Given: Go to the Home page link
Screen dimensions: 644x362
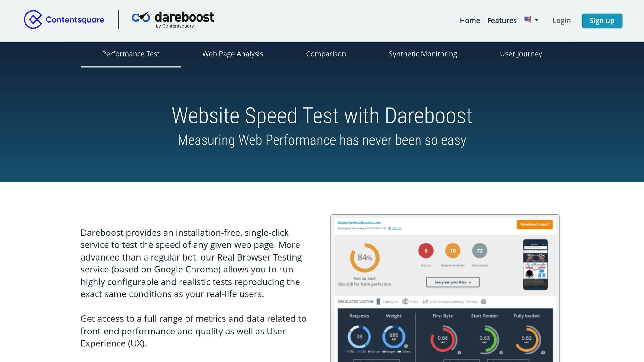Looking at the screenshot, I should tap(470, 20).
